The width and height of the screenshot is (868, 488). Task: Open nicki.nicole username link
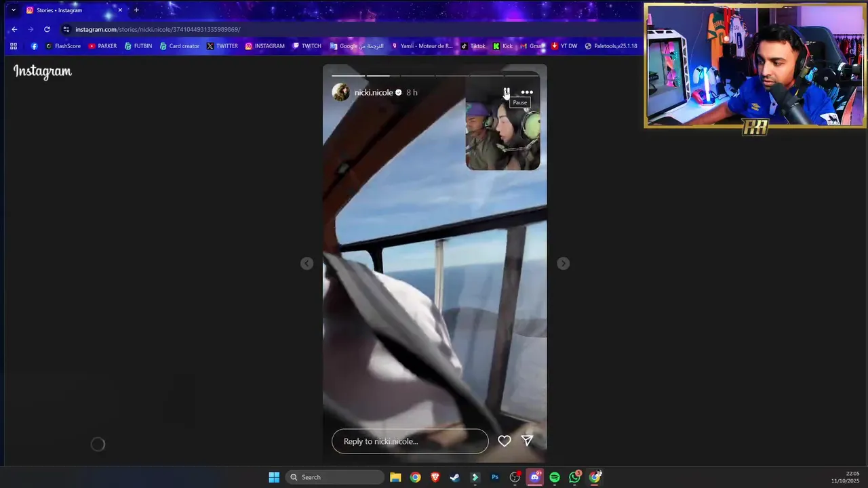(374, 92)
